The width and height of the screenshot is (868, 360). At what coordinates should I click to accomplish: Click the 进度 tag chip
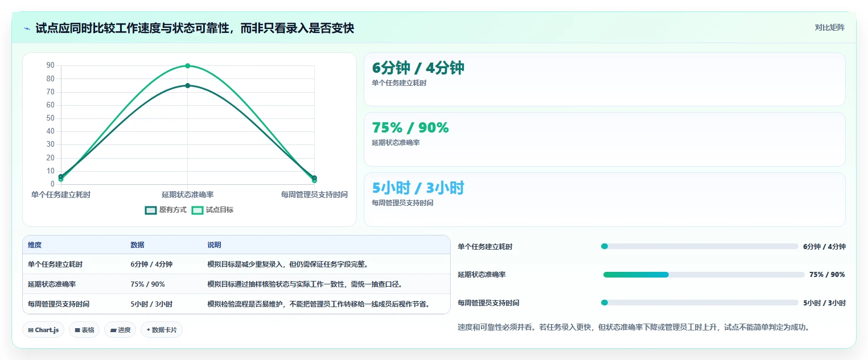click(x=120, y=330)
